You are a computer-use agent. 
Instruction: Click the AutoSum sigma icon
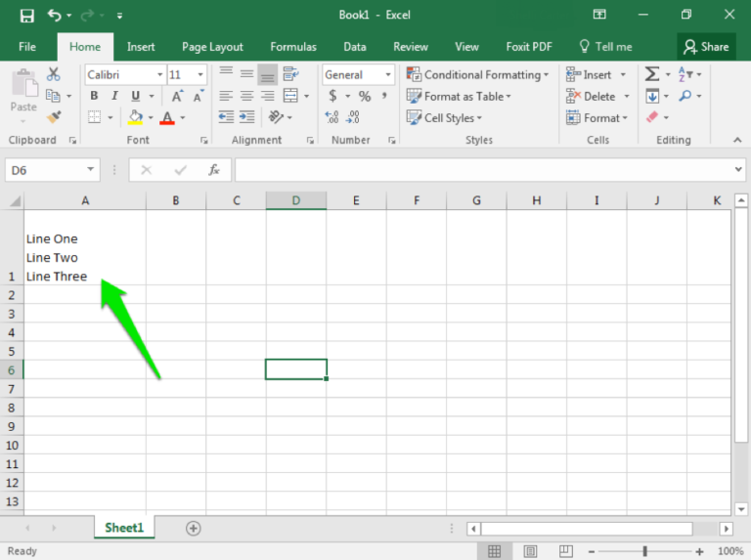pos(652,74)
